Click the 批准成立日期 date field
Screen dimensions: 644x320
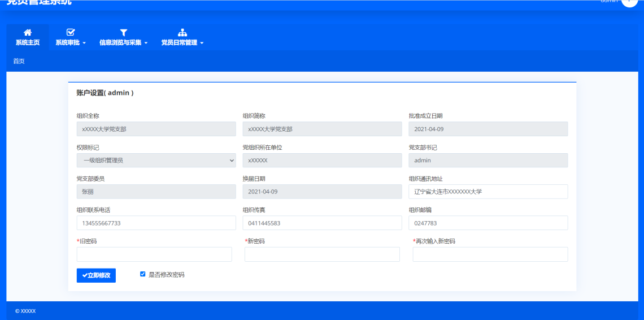pyautogui.click(x=488, y=129)
